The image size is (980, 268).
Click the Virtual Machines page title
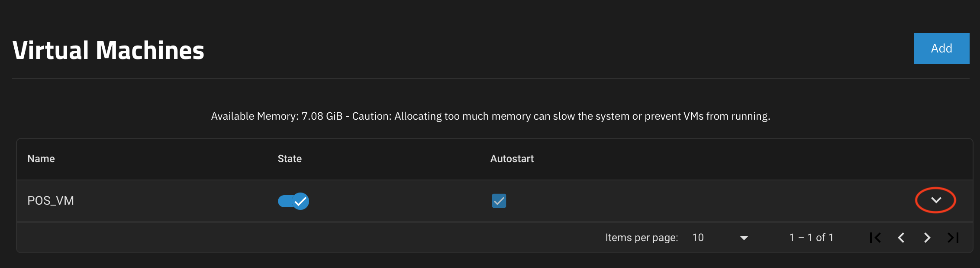(108, 50)
